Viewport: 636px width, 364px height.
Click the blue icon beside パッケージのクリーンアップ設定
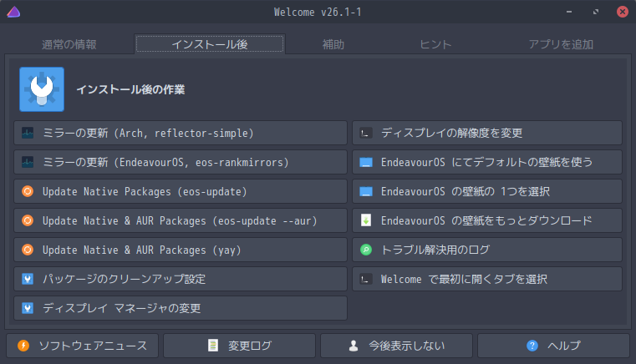click(x=28, y=279)
